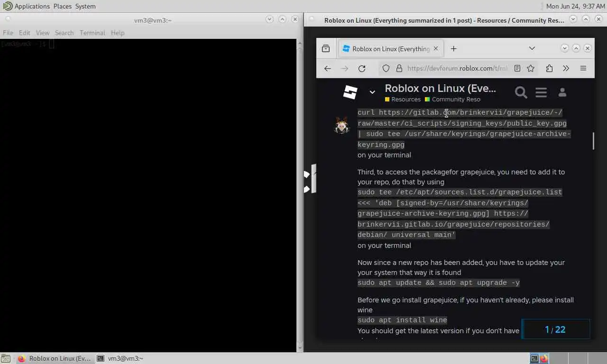607x364 pixels.
Task: Open the forum hamburger sidebar menu
Action: (541, 92)
